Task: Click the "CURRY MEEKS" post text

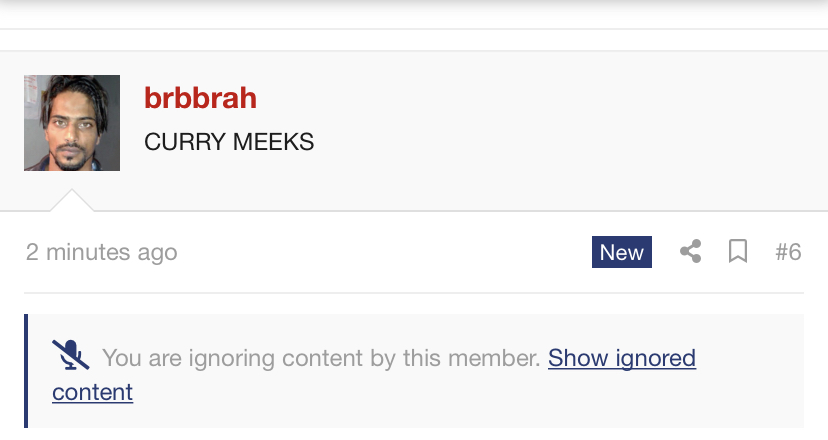Action: 229,142
